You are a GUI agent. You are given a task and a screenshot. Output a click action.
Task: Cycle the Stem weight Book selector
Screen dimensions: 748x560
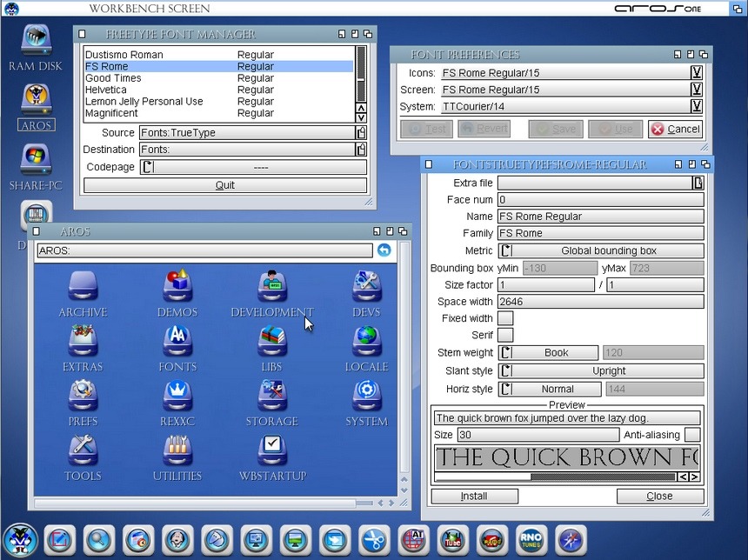pos(548,352)
